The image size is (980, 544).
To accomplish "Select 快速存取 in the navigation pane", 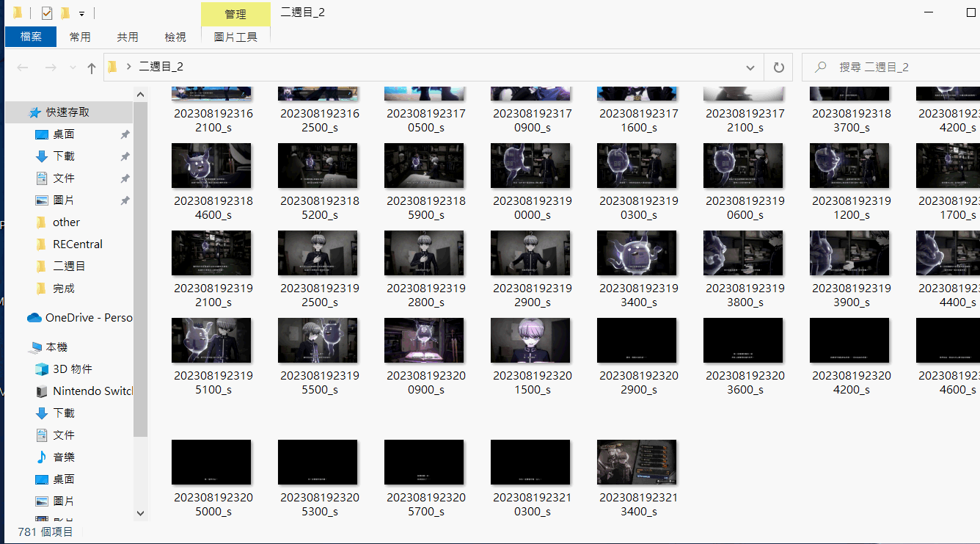I will [69, 112].
